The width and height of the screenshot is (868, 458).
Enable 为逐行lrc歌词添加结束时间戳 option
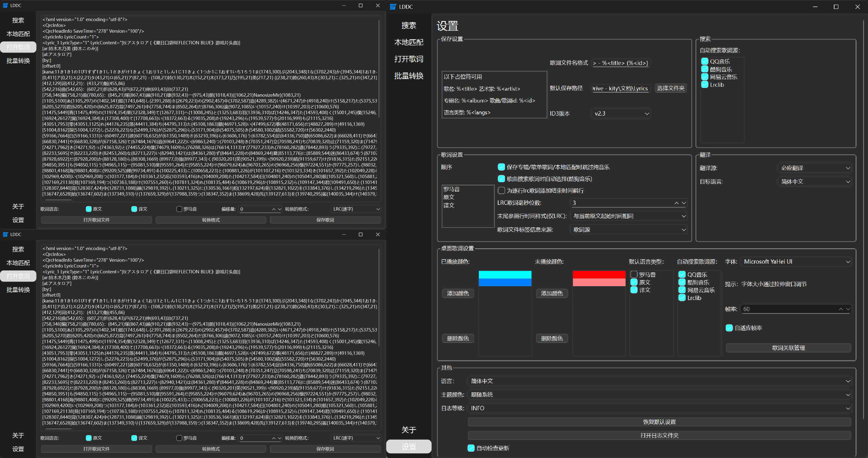pyautogui.click(x=501, y=191)
